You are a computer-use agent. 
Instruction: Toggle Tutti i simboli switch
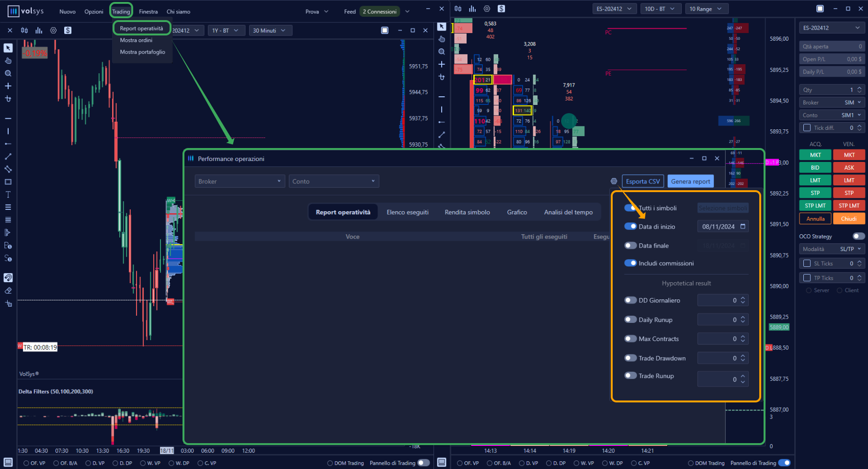tap(630, 208)
